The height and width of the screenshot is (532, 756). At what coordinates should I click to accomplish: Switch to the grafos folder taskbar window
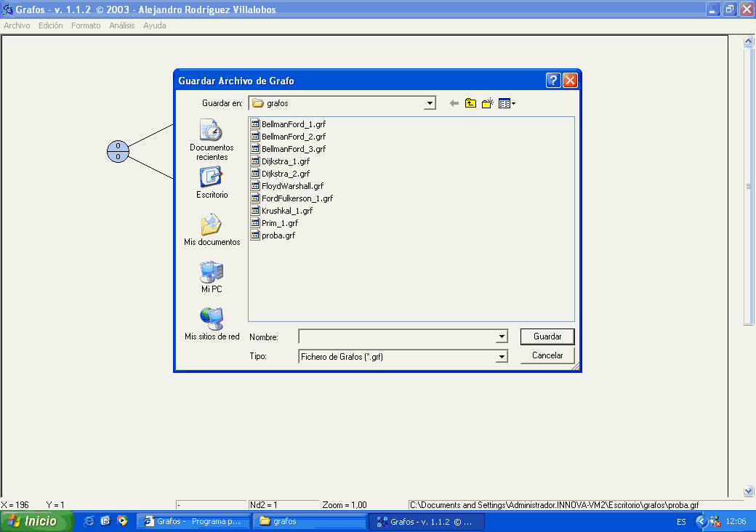(310, 521)
